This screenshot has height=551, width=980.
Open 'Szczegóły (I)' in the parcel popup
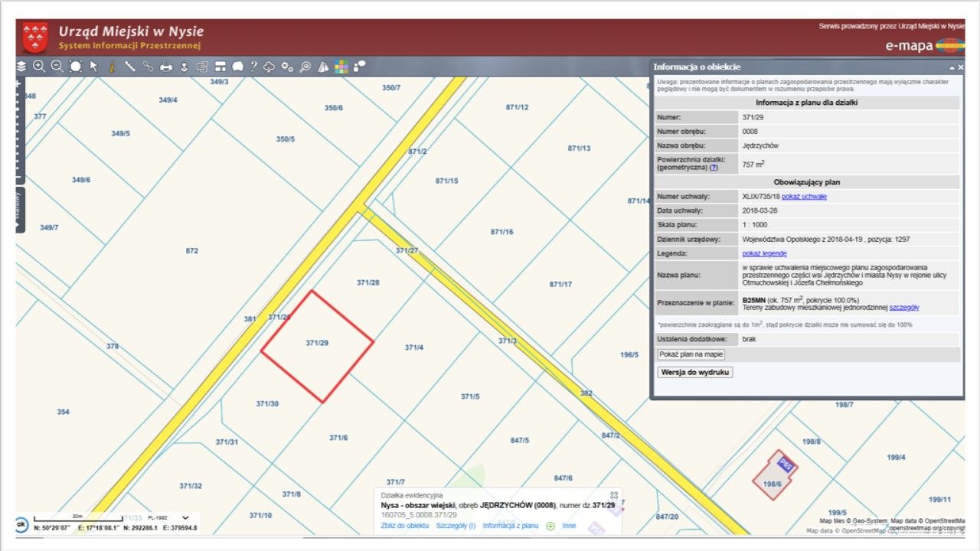456,526
